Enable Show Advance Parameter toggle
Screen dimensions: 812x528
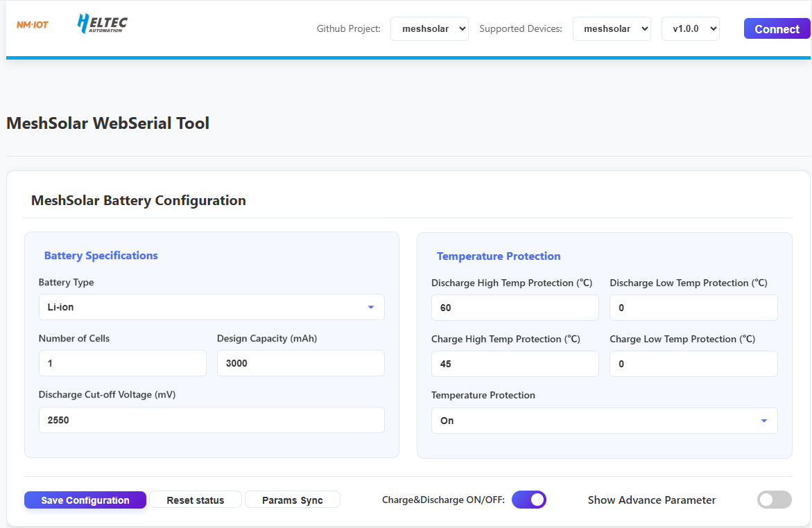(774, 500)
